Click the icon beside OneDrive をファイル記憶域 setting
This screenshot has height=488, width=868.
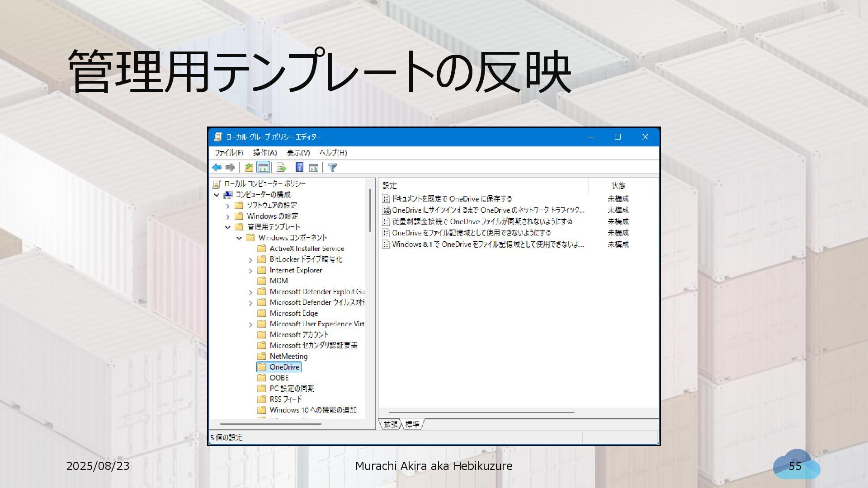click(x=386, y=233)
